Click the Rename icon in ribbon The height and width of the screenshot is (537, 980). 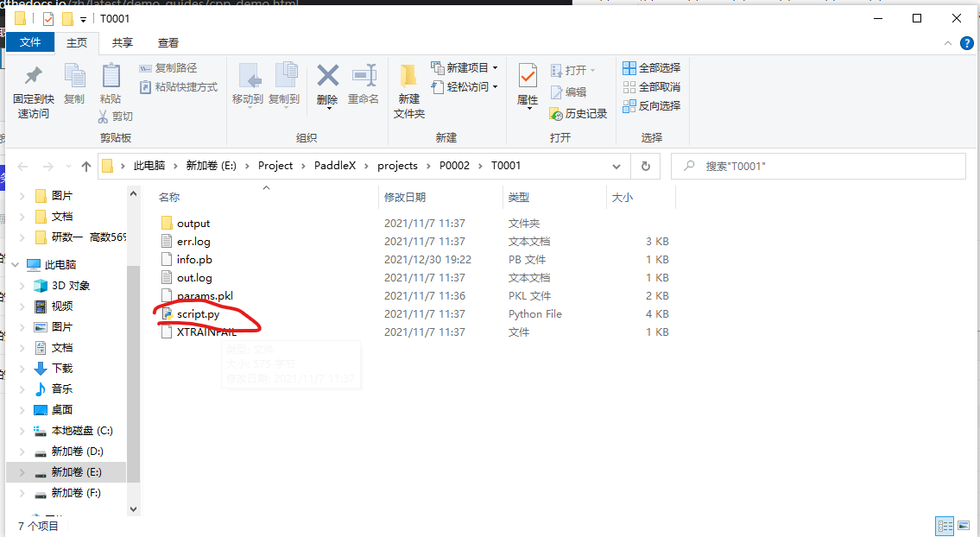pyautogui.click(x=364, y=76)
